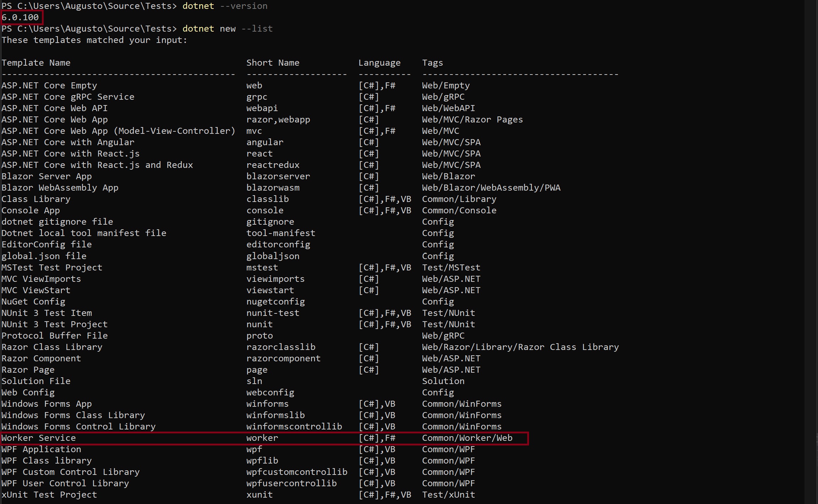Click the 'proto' short name
The image size is (818, 504).
click(x=260, y=336)
